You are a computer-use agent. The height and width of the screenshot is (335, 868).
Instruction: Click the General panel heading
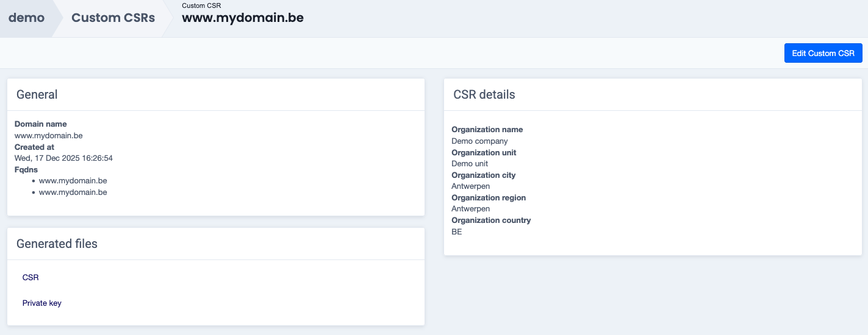(37, 95)
